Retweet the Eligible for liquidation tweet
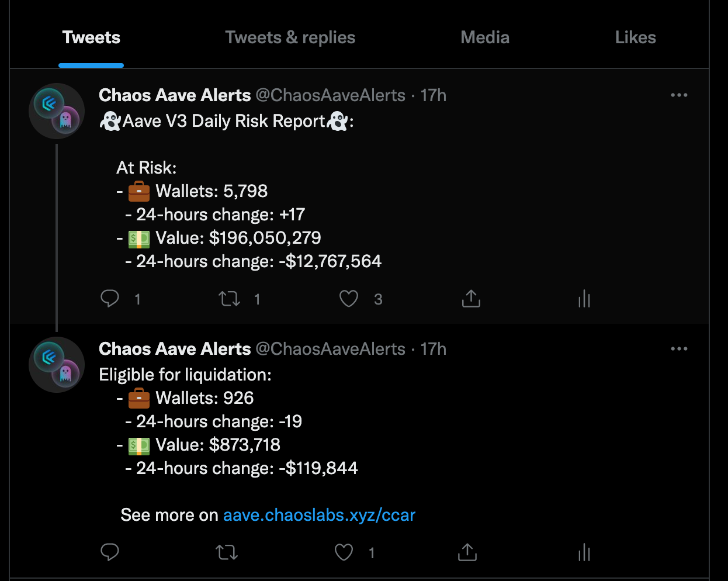This screenshot has width=728, height=581. (227, 552)
